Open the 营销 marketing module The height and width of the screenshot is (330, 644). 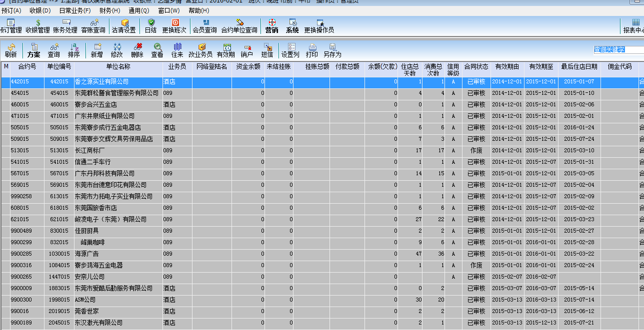272,26
